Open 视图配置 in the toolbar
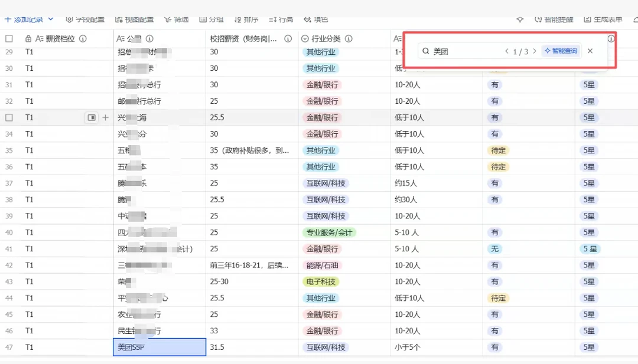The image size is (638, 364). tap(134, 19)
